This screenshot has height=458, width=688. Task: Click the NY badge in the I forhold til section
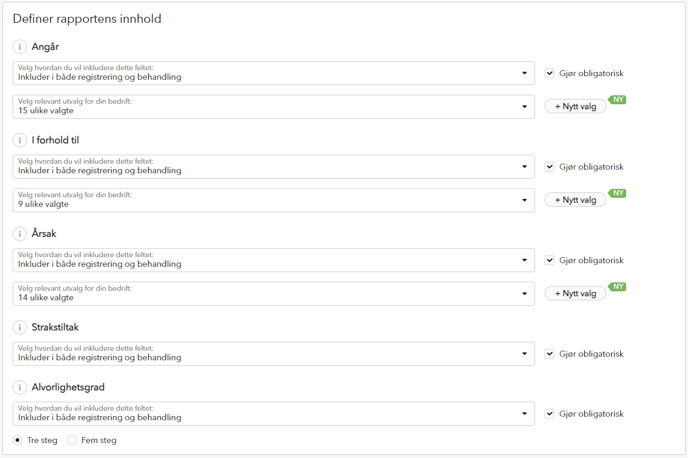(618, 193)
